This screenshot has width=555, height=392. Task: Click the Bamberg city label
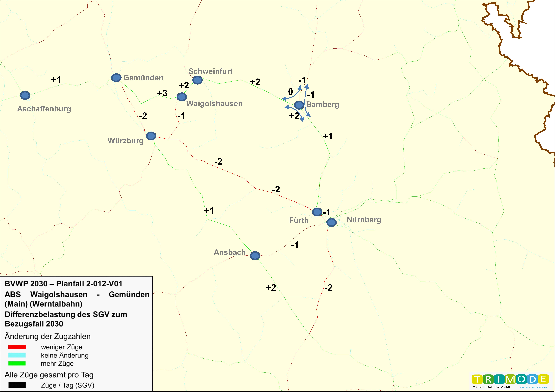click(x=323, y=105)
